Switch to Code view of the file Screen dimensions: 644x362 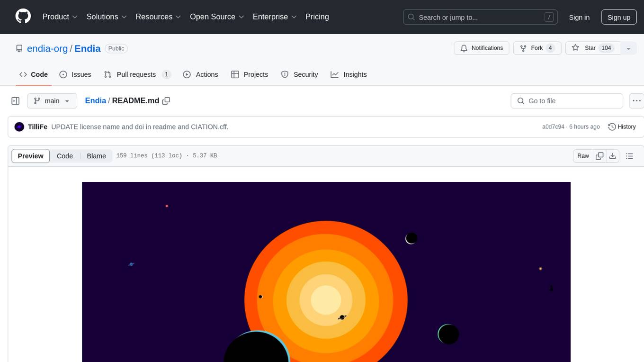pyautogui.click(x=65, y=156)
